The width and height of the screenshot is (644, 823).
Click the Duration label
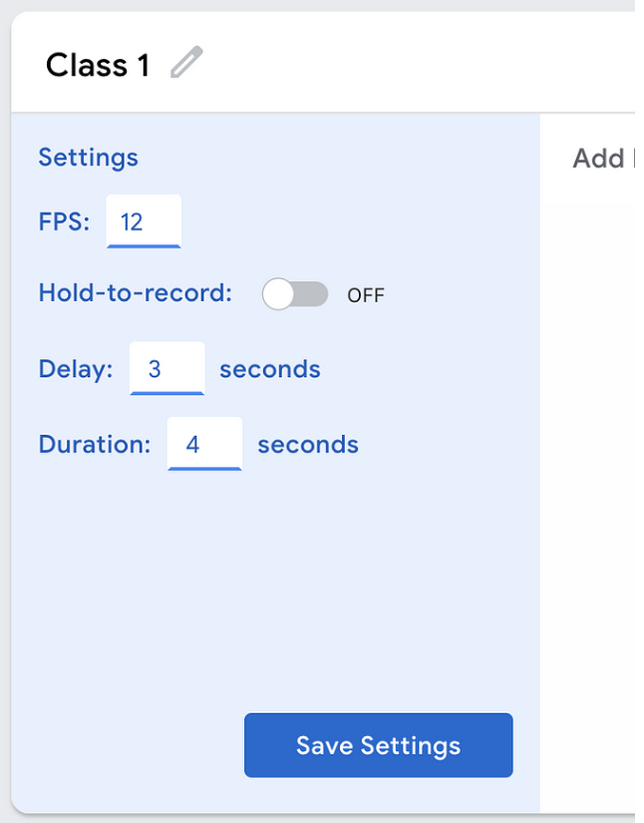[95, 444]
